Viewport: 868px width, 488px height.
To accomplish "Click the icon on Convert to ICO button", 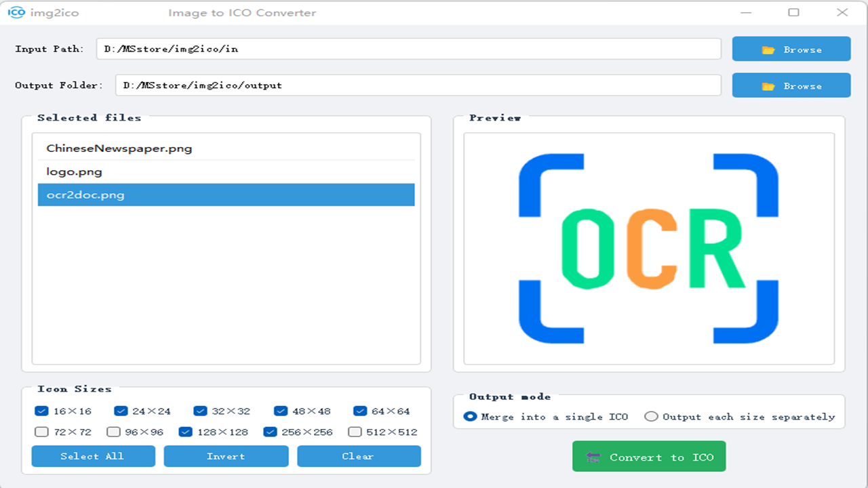I will click(593, 457).
